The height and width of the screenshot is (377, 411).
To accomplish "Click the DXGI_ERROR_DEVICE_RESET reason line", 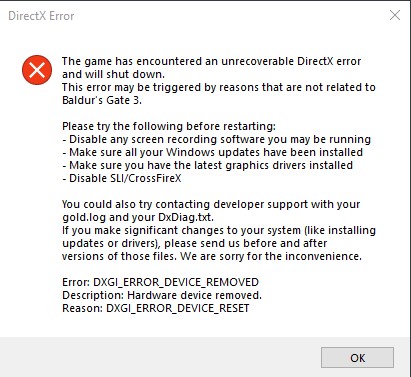I will click(156, 308).
